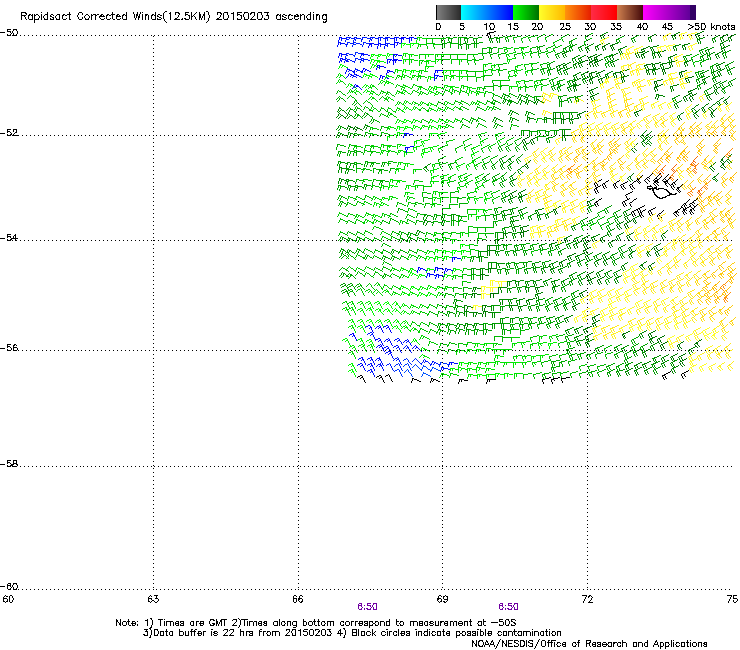Click the gray 0-5 knots color segment
740x650 pixels.
[448, 12]
